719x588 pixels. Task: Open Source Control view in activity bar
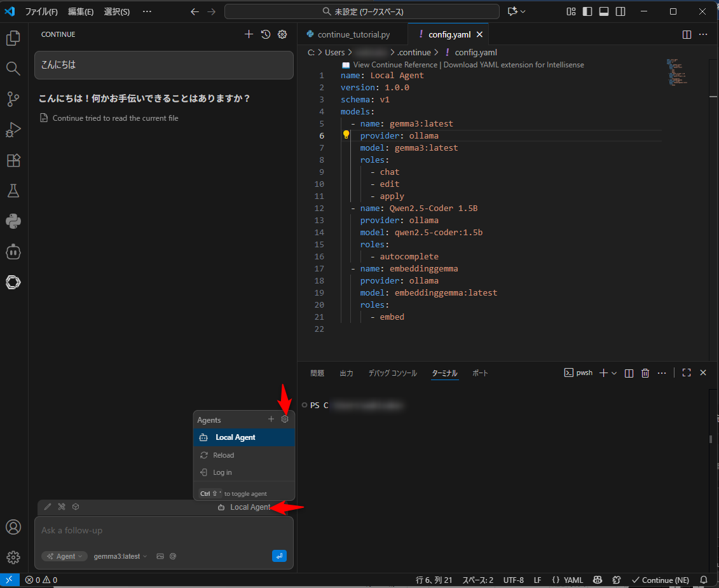pyautogui.click(x=13, y=99)
